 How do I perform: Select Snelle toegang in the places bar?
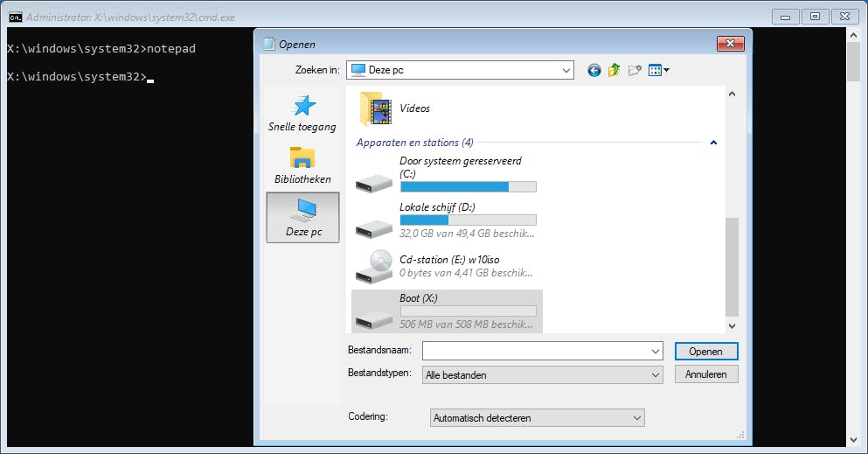point(302,114)
